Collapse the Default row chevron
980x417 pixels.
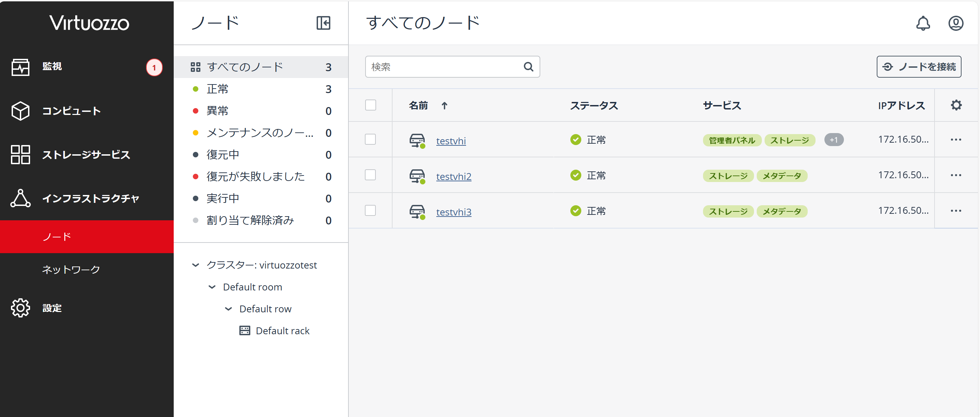228,309
